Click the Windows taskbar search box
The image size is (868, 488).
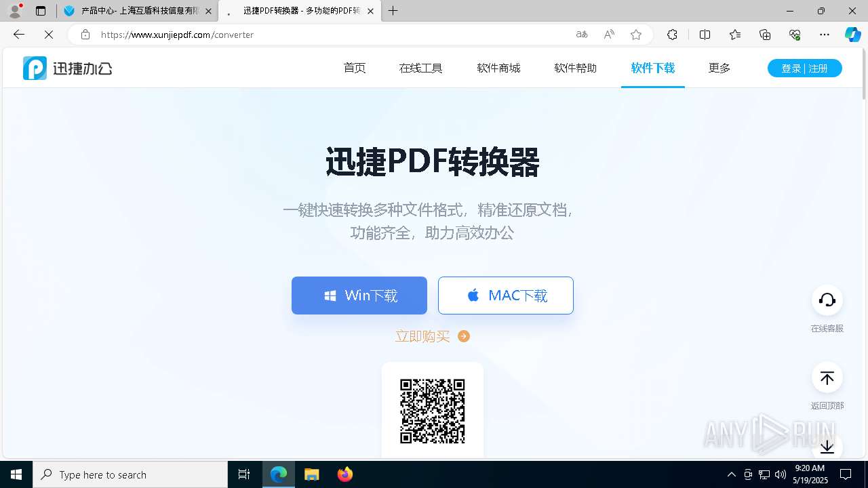pyautogui.click(x=130, y=474)
